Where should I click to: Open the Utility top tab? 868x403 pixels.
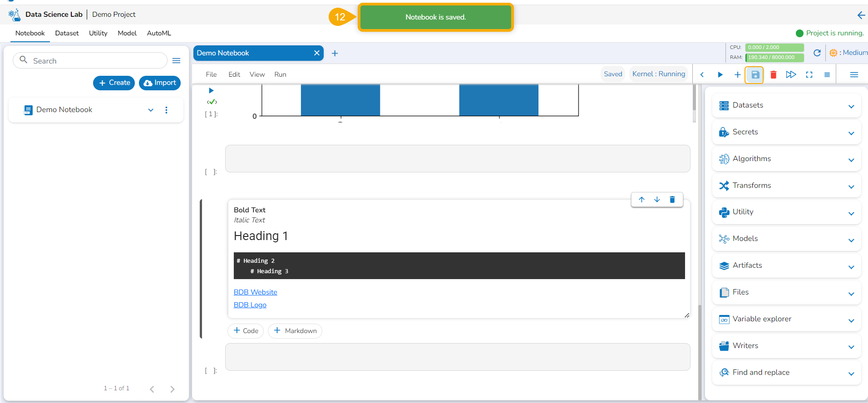tap(98, 33)
